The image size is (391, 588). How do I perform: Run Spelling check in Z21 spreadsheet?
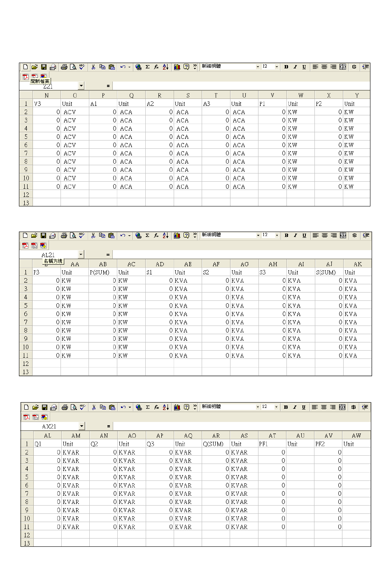click(82, 67)
